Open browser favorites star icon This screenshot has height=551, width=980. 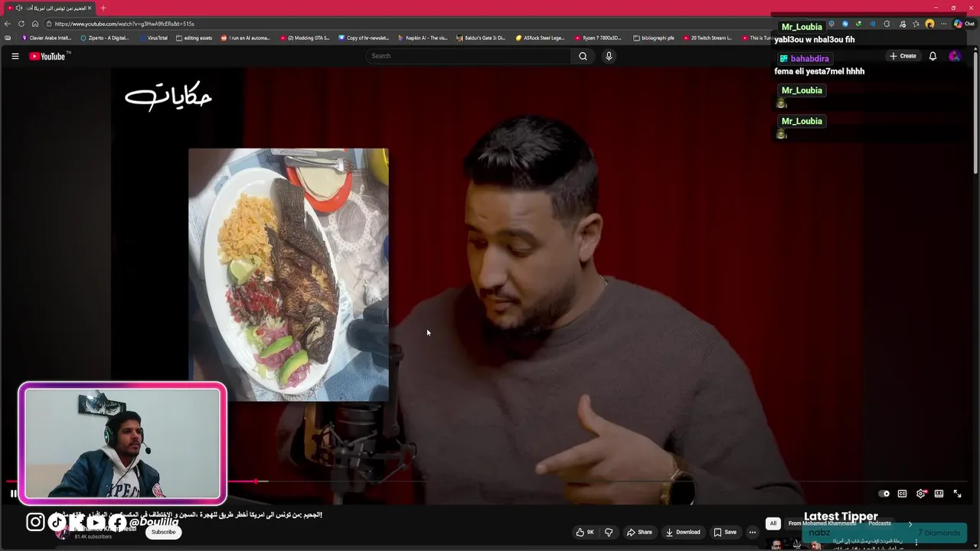pyautogui.click(x=916, y=24)
